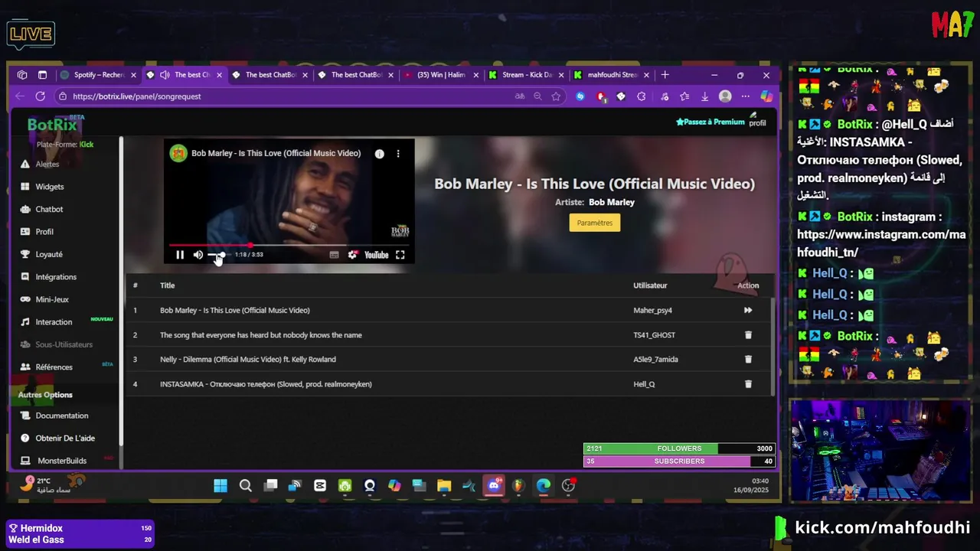Click the Bob Marley channel avatar
This screenshot has width=980, height=551.
click(x=178, y=153)
